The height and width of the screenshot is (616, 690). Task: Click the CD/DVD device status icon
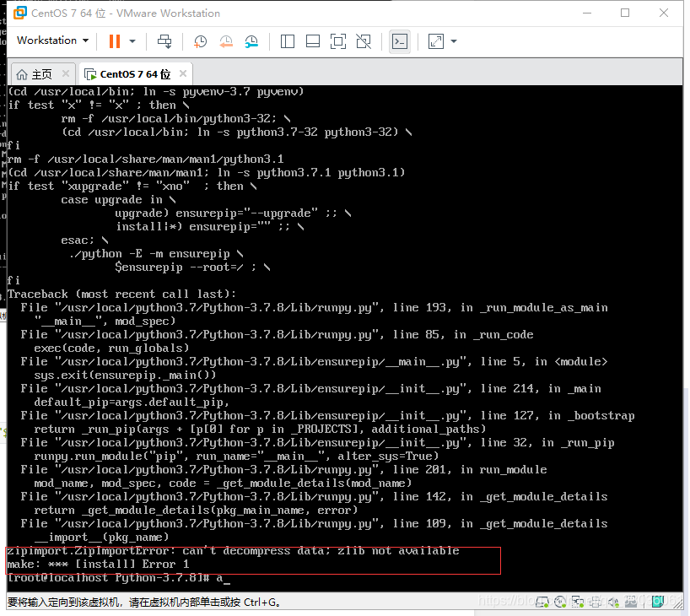click(x=560, y=601)
